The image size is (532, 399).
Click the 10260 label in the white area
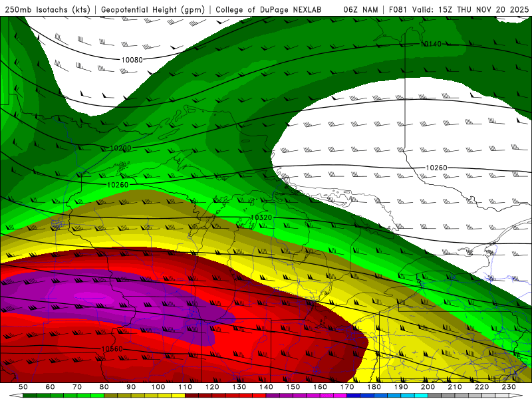click(436, 168)
